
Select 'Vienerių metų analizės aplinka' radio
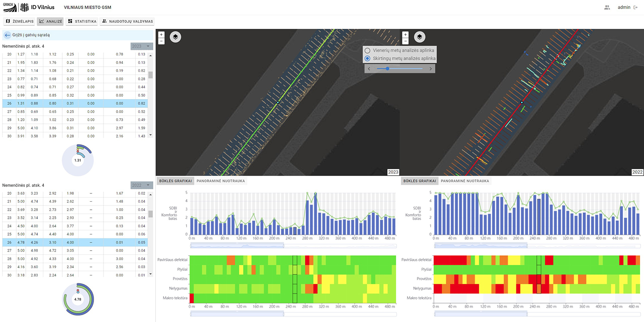point(367,50)
